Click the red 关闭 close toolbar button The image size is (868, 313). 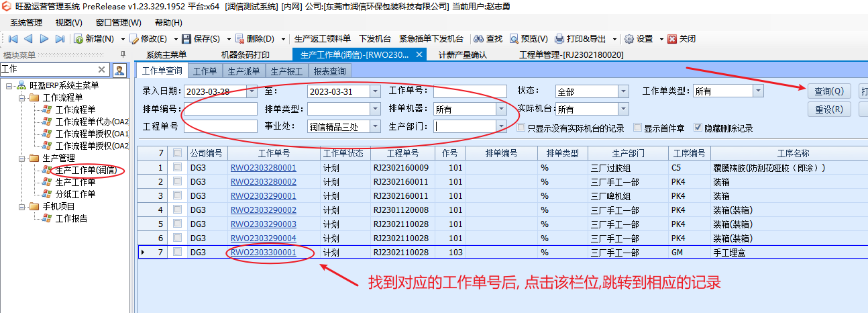[682, 39]
